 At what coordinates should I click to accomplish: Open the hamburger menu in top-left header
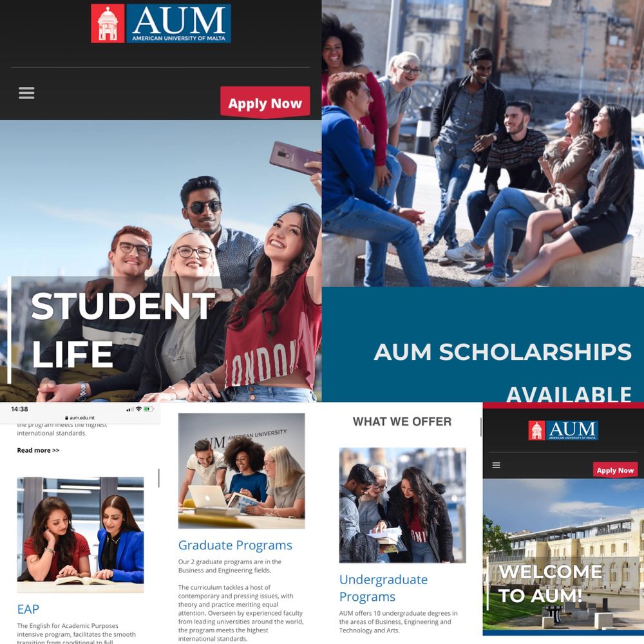click(x=26, y=93)
